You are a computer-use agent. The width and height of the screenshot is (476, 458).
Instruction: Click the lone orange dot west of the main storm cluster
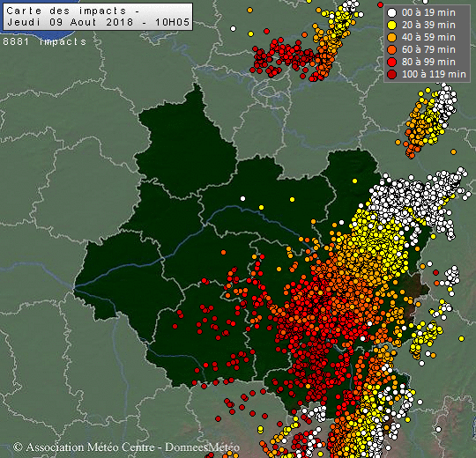pos(223,253)
